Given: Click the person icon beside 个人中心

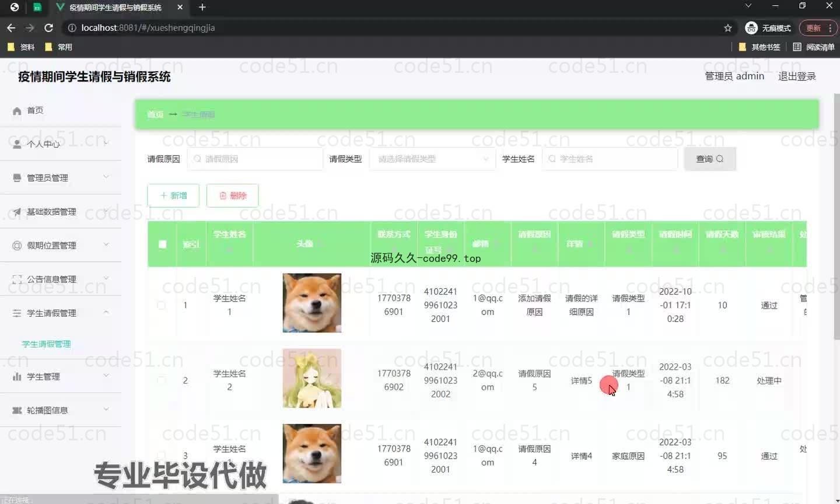Looking at the screenshot, I should [x=17, y=144].
